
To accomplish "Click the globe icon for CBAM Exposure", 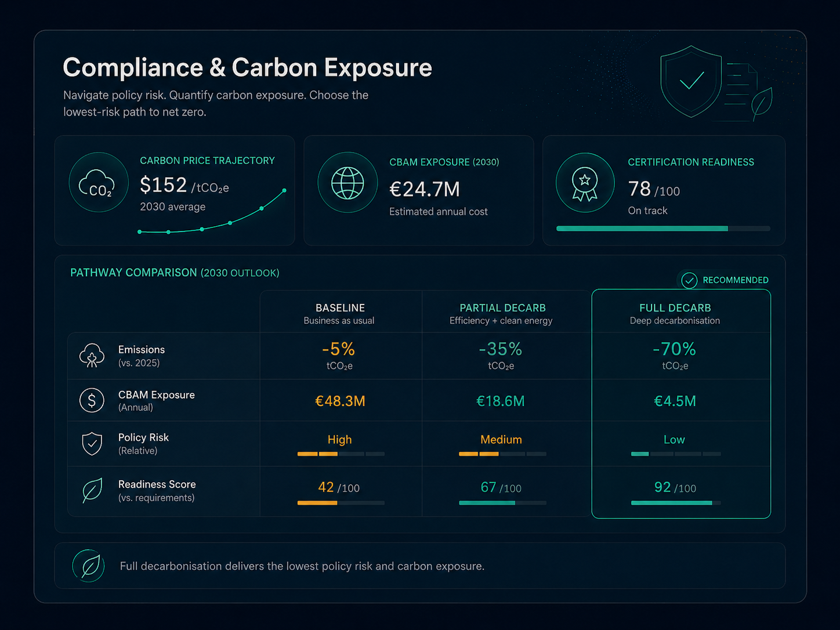I will (x=347, y=183).
